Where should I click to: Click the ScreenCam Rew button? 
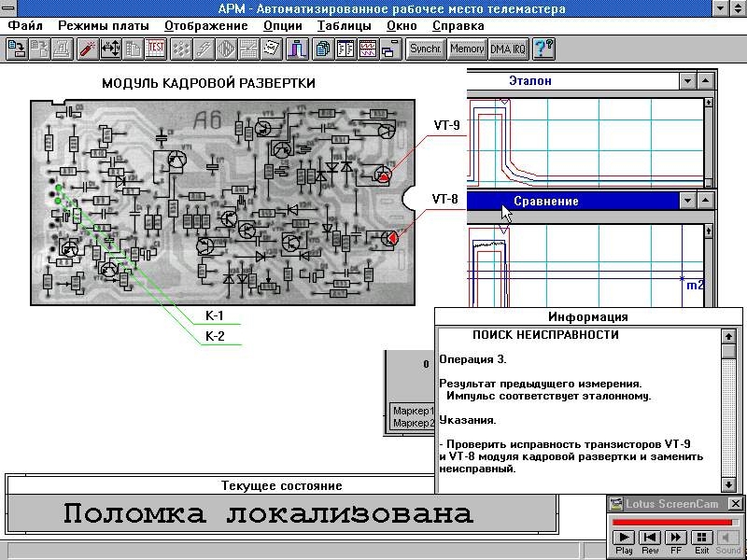[x=649, y=538]
